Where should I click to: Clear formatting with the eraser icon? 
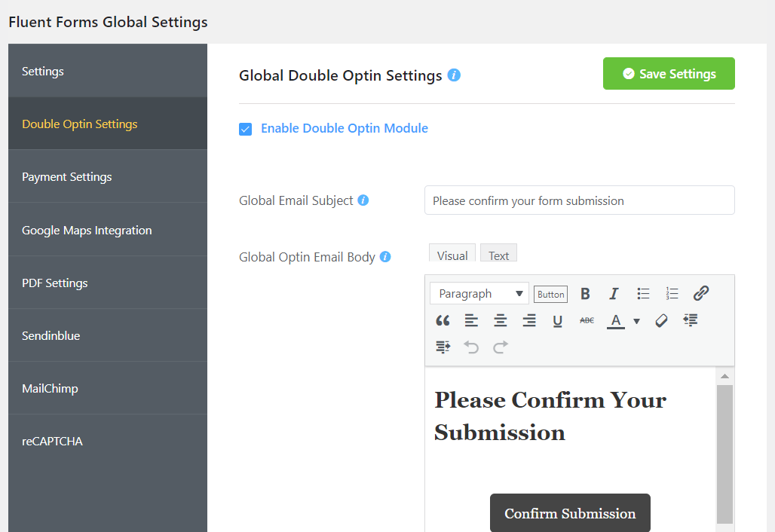click(661, 320)
